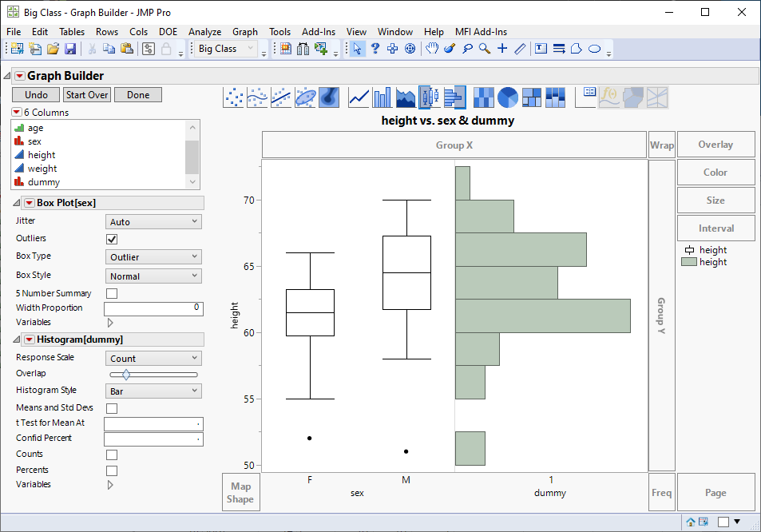Viewport: 761px width, 532px height.
Task: Open the Graph menu
Action: [x=245, y=32]
